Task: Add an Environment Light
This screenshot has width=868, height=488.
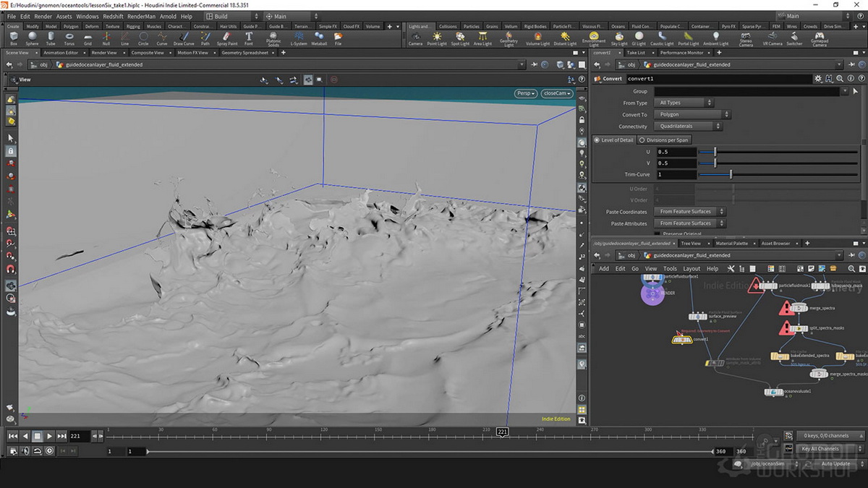Action: tap(594, 38)
